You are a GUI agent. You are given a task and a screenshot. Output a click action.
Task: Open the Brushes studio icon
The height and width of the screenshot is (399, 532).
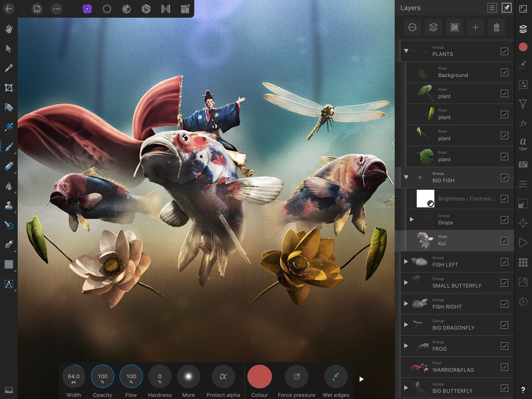(523, 65)
